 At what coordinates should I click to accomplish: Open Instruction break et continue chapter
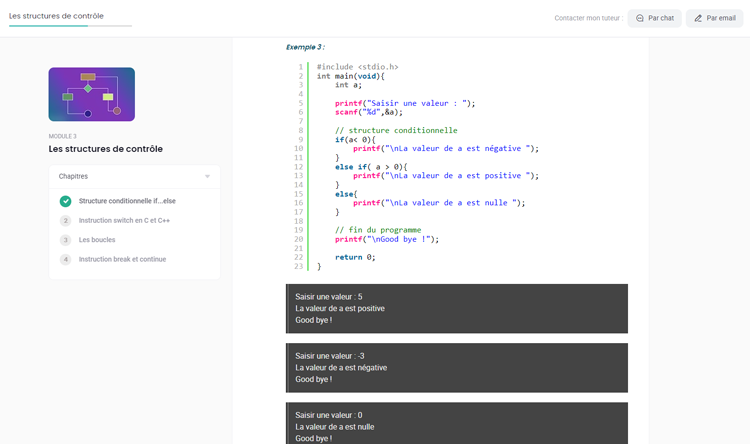coord(122,259)
